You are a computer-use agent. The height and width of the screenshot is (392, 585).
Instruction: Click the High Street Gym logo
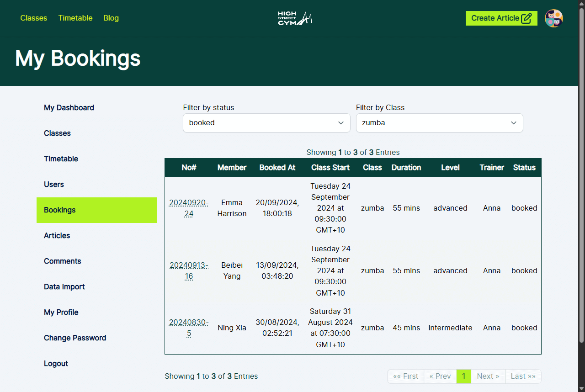(x=295, y=18)
